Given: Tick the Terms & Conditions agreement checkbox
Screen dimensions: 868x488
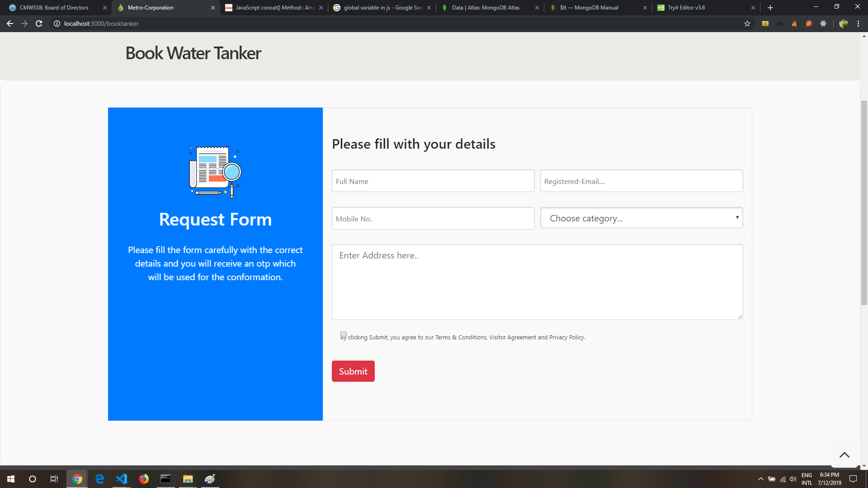Looking at the screenshot, I should click(x=344, y=335).
